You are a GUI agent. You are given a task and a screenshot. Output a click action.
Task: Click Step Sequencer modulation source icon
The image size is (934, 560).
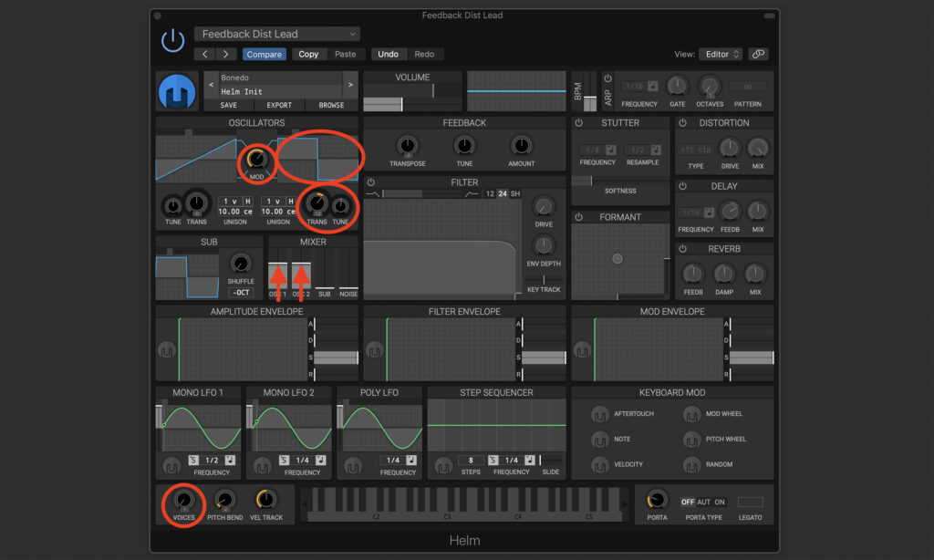443,466
